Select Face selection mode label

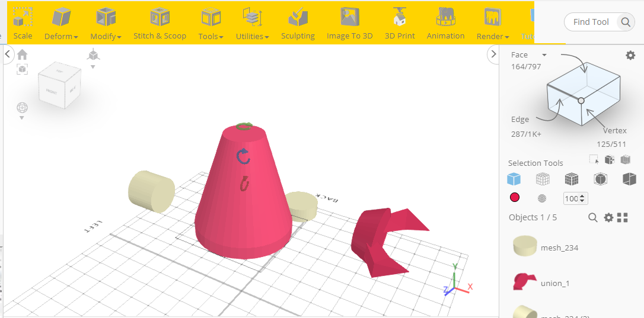[519, 54]
